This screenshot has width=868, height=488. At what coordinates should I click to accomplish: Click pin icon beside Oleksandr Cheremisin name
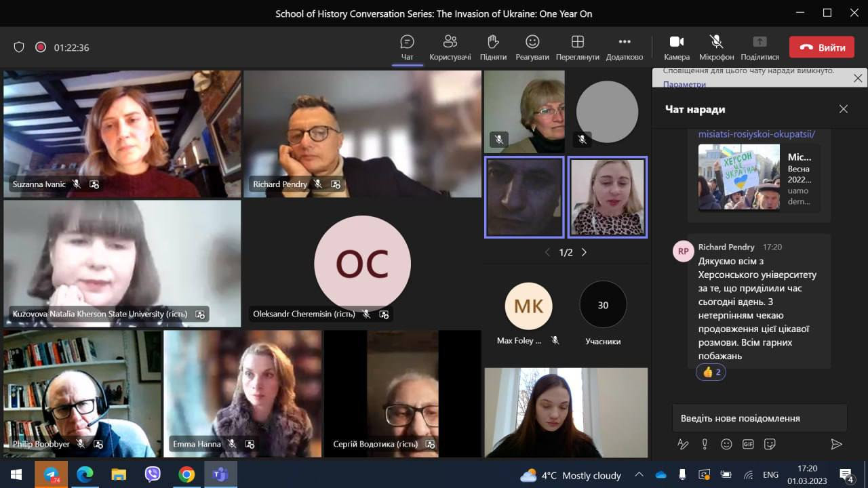(384, 314)
